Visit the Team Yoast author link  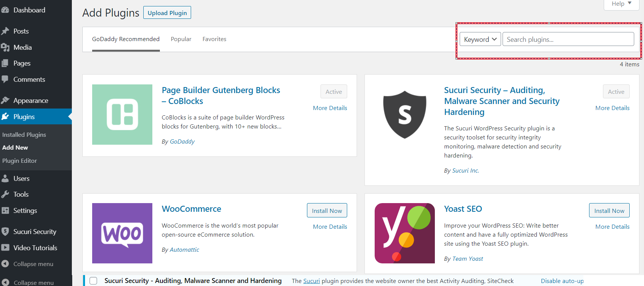click(x=468, y=259)
